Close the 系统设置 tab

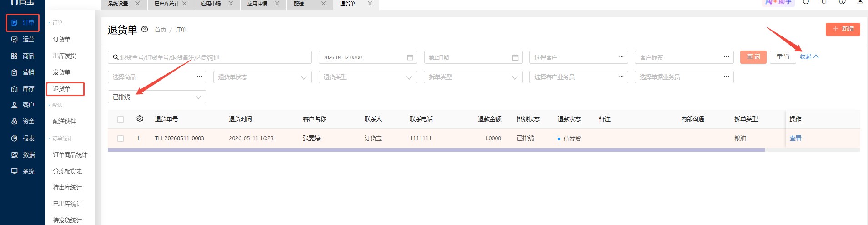(137, 4)
